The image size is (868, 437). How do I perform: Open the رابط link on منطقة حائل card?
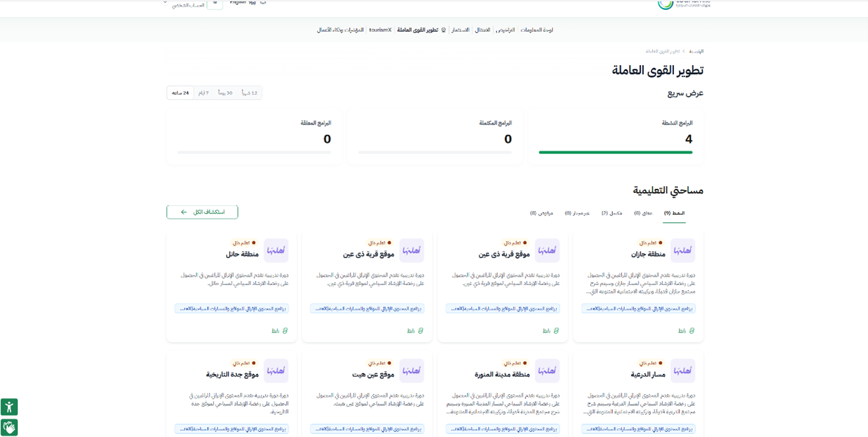pos(276,331)
